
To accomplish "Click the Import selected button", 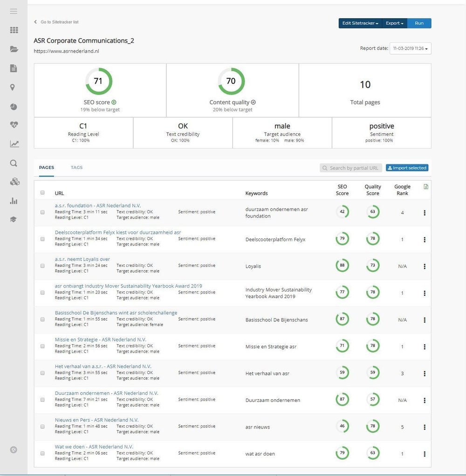I will pos(407,168).
